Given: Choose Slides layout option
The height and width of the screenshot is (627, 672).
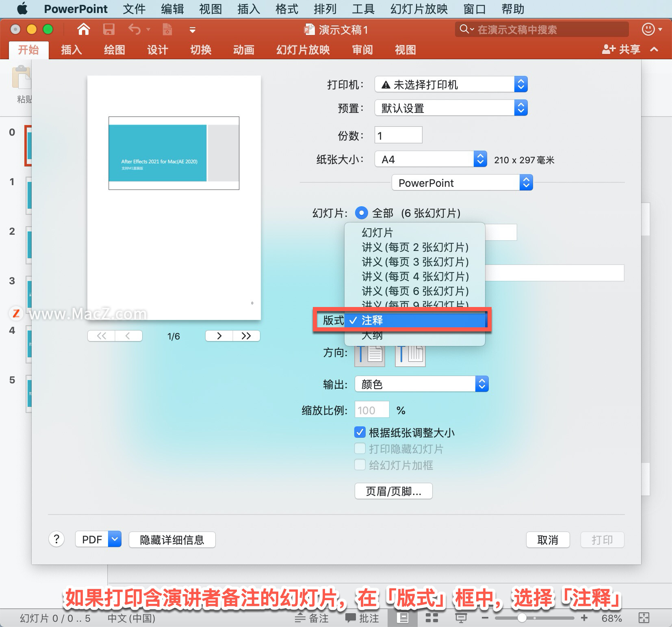Looking at the screenshot, I should click(414, 233).
